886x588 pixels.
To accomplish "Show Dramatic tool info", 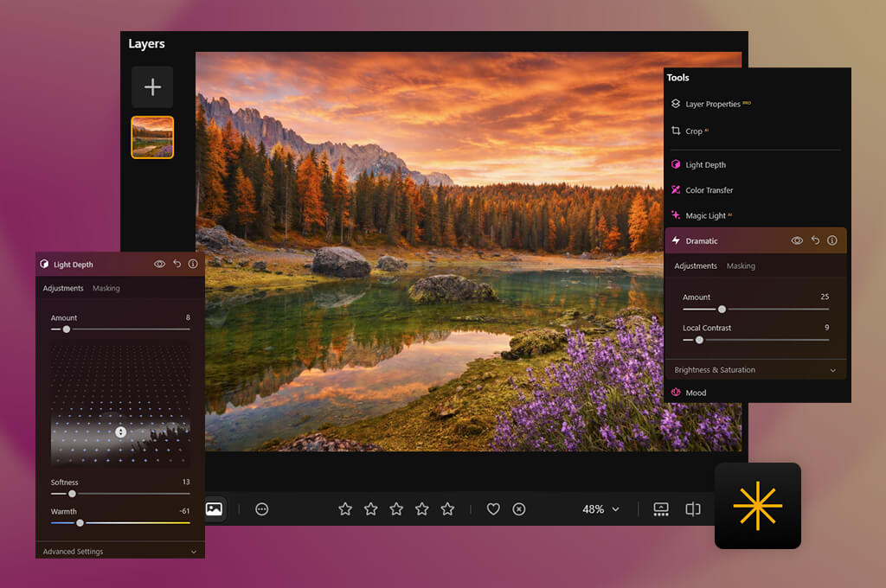I will pos(832,240).
